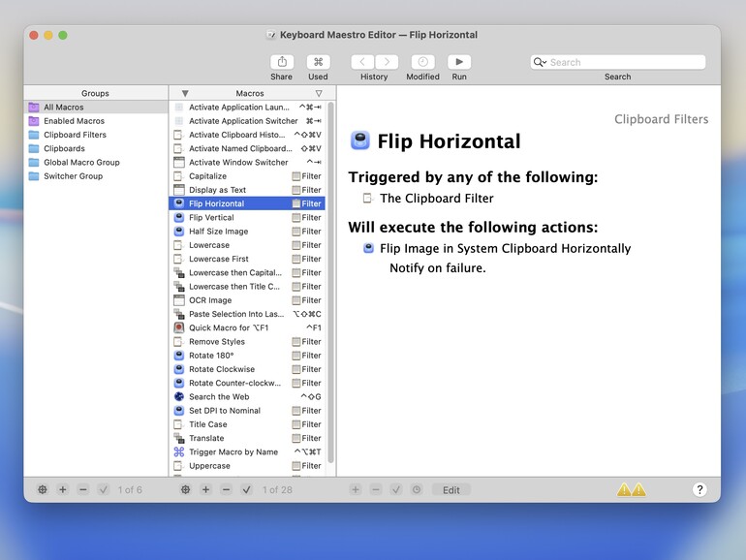Click the Flip Horizontal macro list icon
Viewport: 746px width, 560px height.
(x=179, y=203)
